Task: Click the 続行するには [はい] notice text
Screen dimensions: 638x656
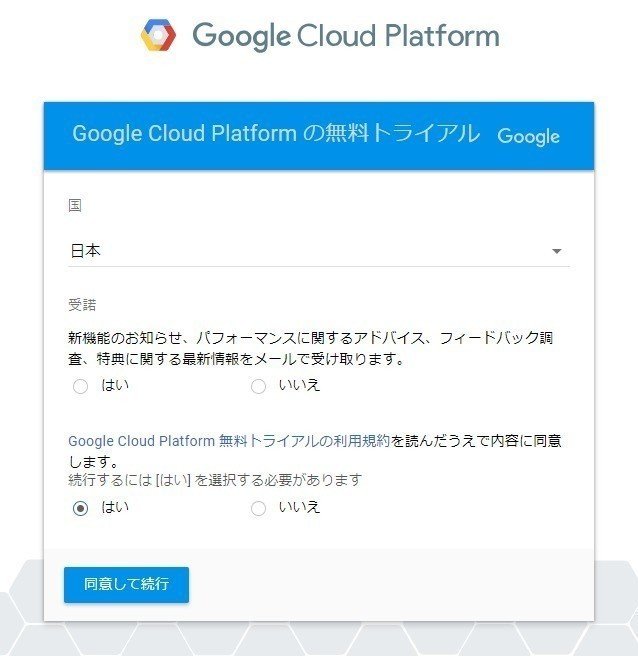Action: coord(215,480)
